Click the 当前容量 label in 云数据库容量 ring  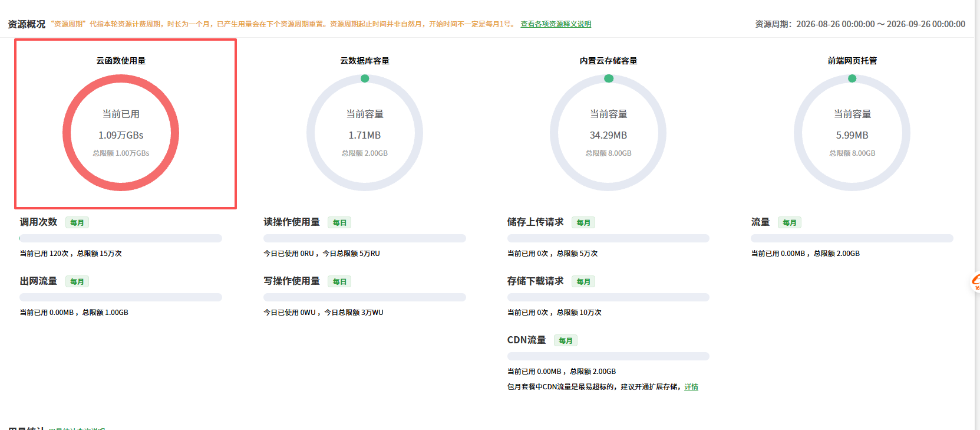365,114
